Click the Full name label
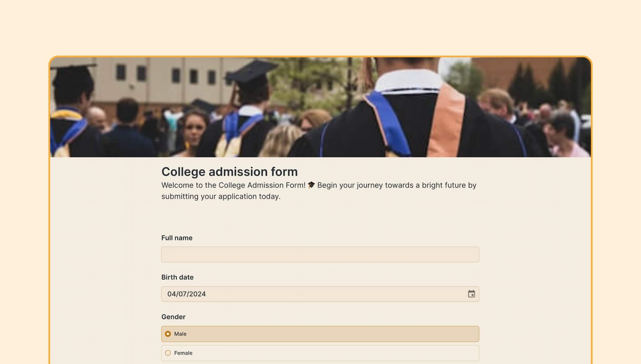 [x=177, y=238]
